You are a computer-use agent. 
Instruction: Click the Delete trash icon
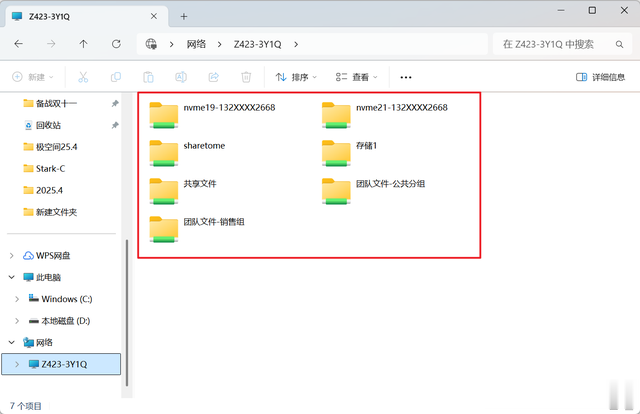246,77
